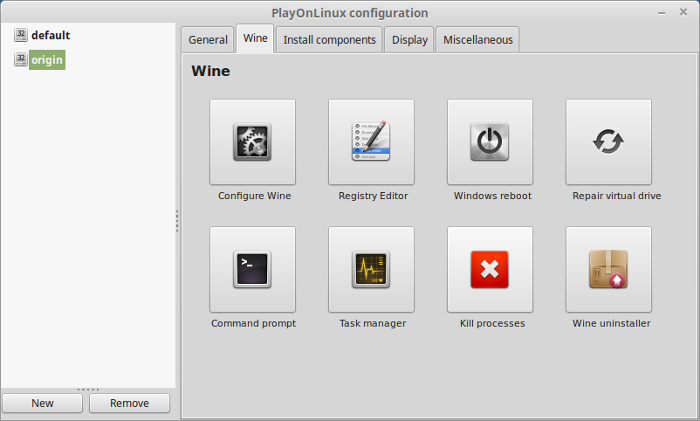This screenshot has height=421, width=700.
Task: Switch to the General tab
Action: click(x=208, y=40)
